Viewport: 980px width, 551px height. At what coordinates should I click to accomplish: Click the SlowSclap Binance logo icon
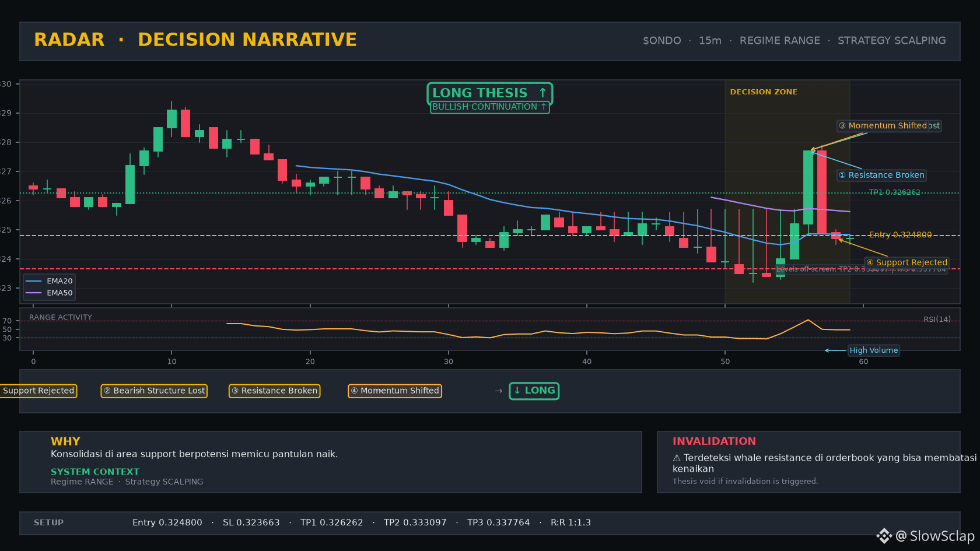(x=884, y=536)
